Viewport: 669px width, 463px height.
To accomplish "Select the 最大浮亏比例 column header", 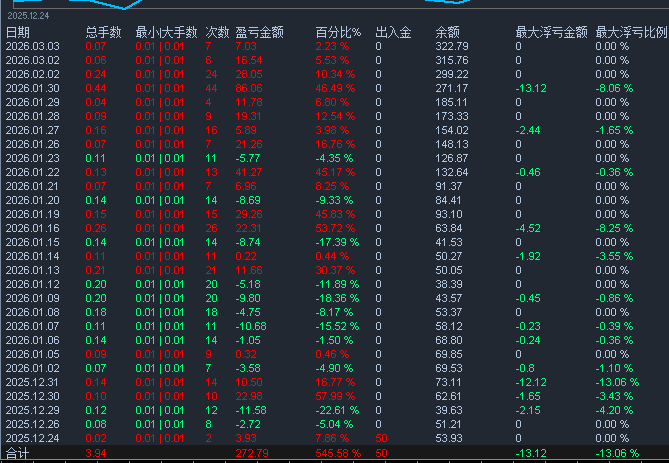I will pos(630,33).
